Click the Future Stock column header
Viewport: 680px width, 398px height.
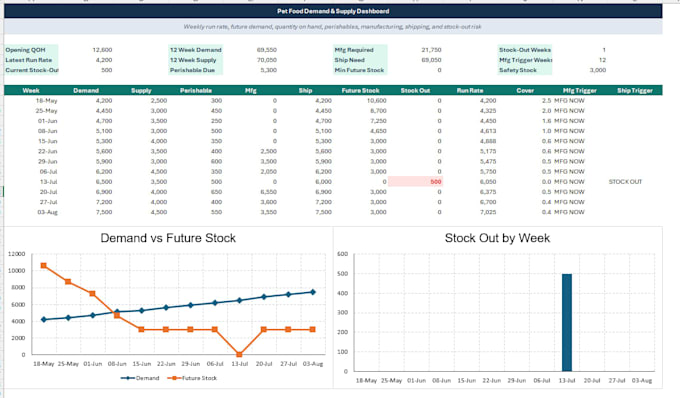pyautogui.click(x=360, y=91)
